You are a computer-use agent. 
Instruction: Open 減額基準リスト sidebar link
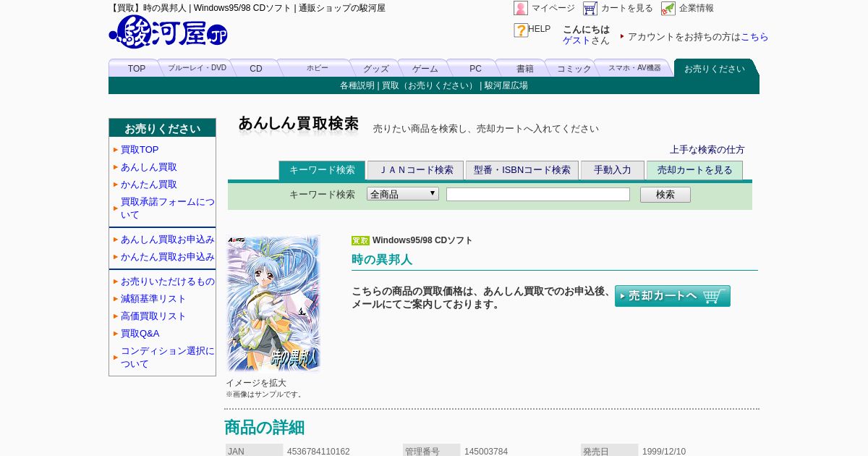[153, 299]
